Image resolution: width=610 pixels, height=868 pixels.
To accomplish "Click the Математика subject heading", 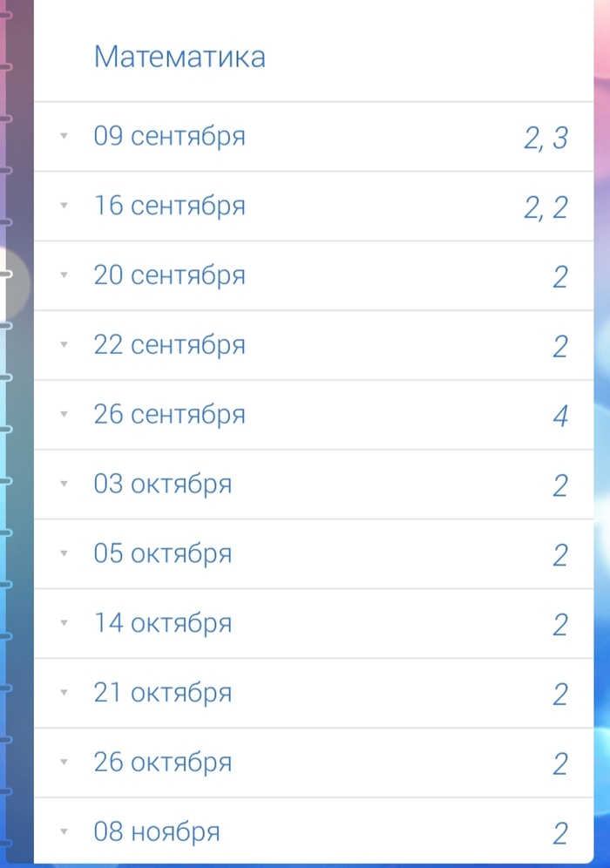I will pos(180,58).
